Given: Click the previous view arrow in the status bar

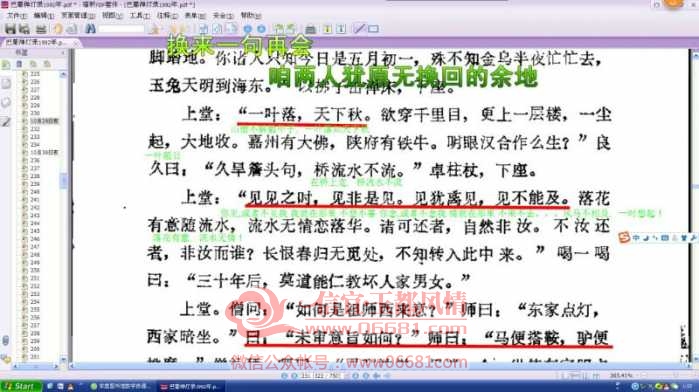Looking at the screenshot, I should (x=377, y=376).
